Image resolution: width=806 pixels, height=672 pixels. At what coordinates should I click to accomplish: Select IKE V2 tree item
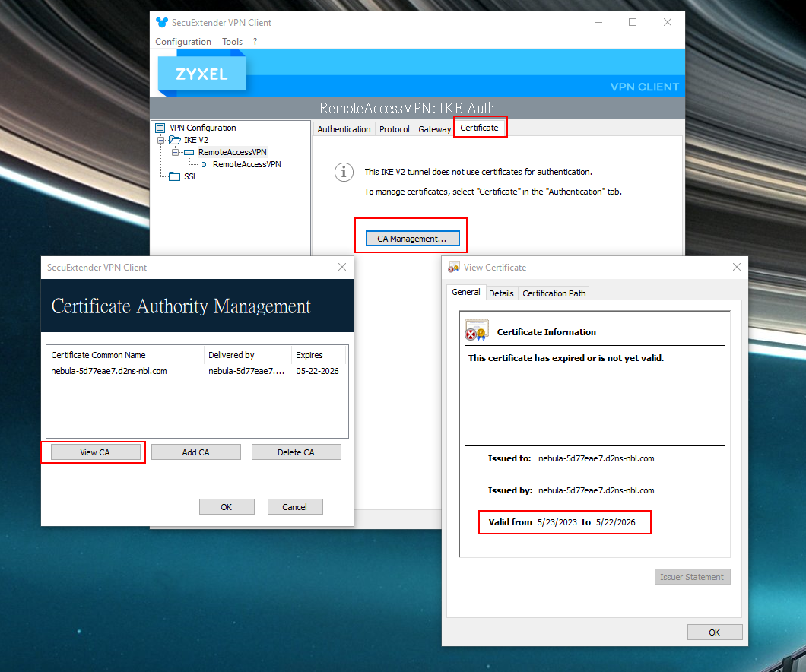[196, 141]
